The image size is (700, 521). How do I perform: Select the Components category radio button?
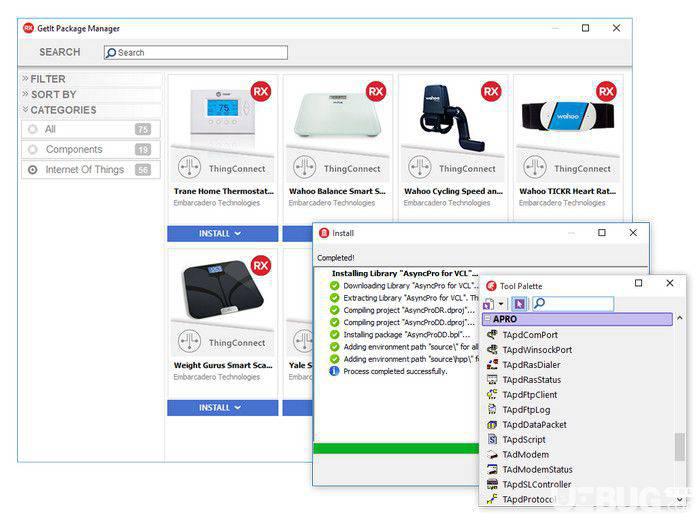tap(33, 150)
